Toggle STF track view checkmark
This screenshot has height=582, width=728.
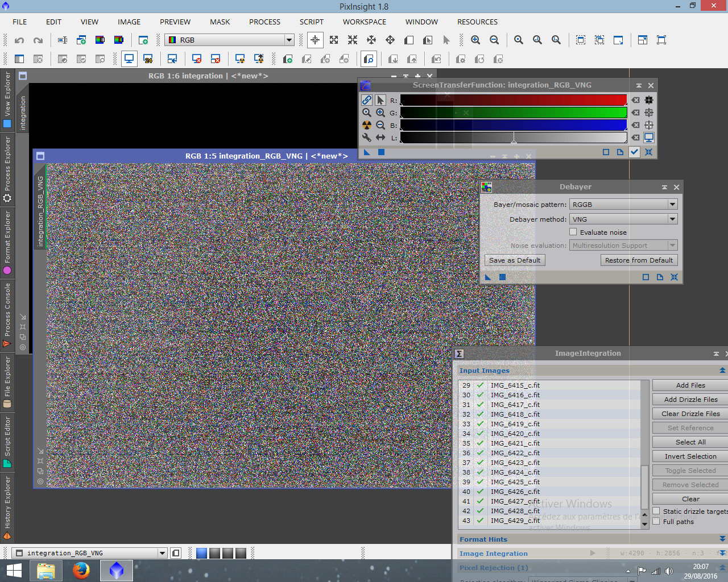[x=634, y=152]
